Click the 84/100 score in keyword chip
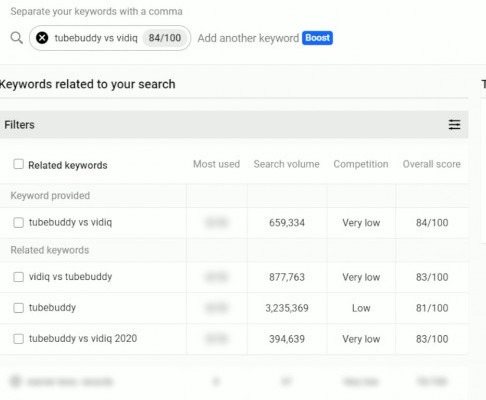The image size is (486, 400). (x=165, y=38)
